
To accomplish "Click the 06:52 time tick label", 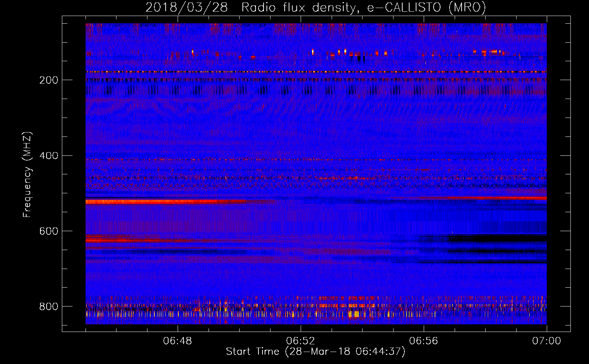I will (300, 341).
